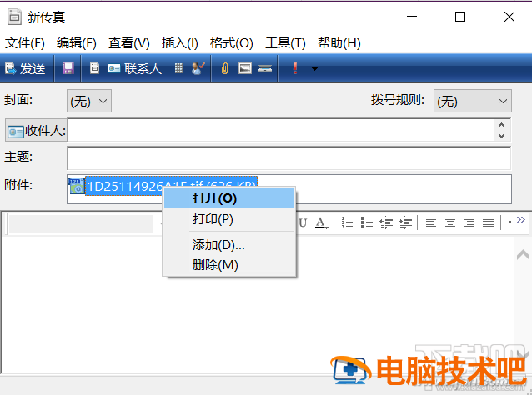Image resolution: width=532 pixels, height=395 pixels.
Task: Open the View (查看) menu
Action: (129, 43)
